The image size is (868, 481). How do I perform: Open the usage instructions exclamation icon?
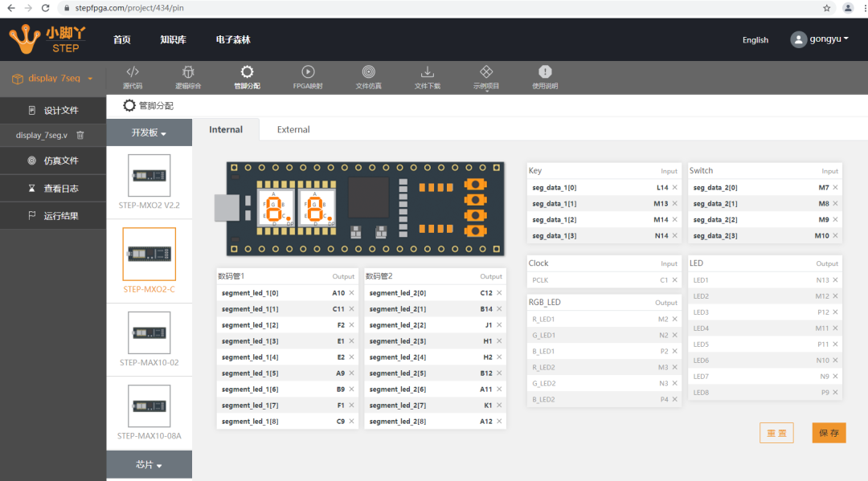545,72
